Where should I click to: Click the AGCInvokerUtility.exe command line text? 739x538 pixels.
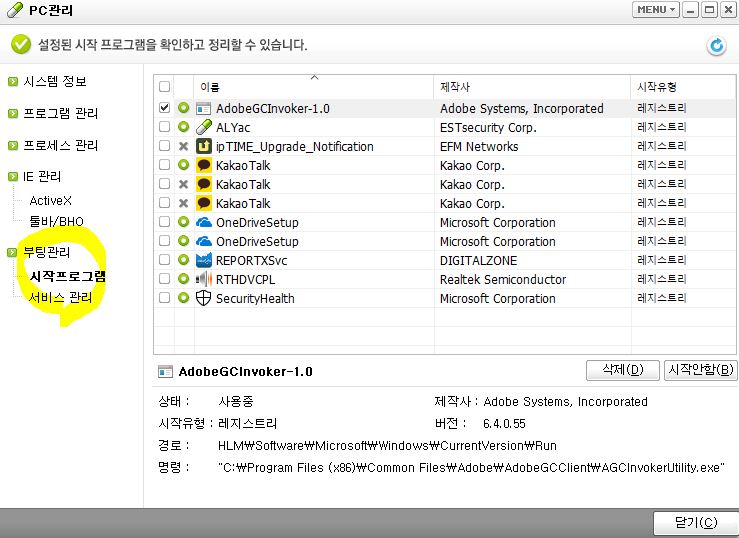coord(471,468)
